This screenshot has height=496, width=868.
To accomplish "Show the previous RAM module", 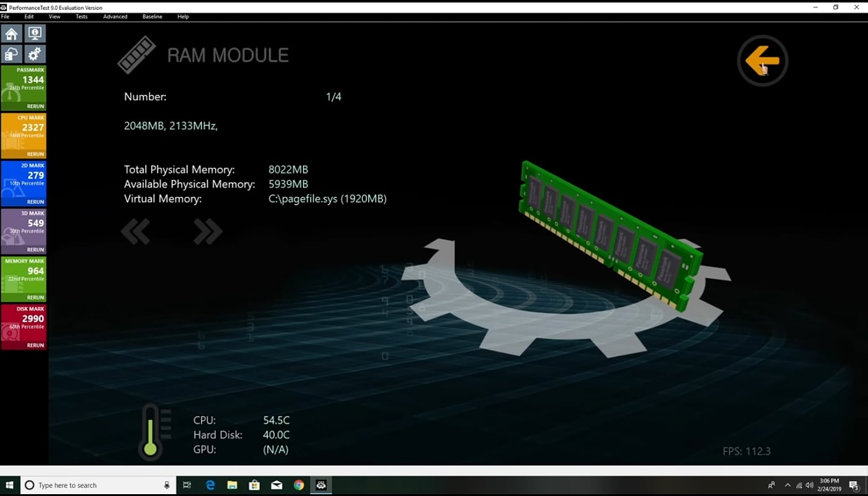I will click(x=136, y=231).
